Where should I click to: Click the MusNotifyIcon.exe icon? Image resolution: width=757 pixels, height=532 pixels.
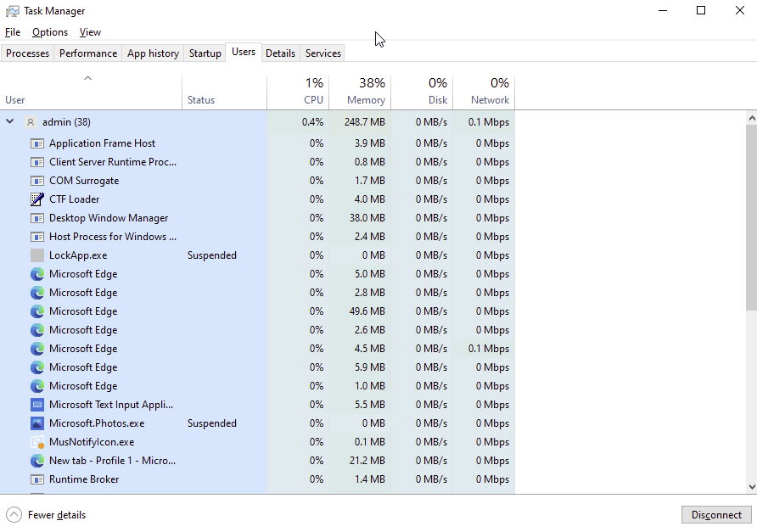[37, 442]
